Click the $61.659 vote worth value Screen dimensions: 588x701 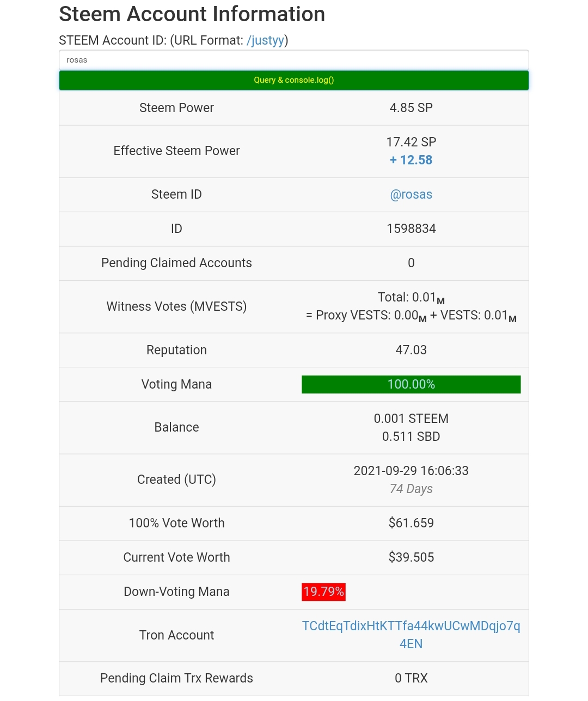click(x=411, y=523)
